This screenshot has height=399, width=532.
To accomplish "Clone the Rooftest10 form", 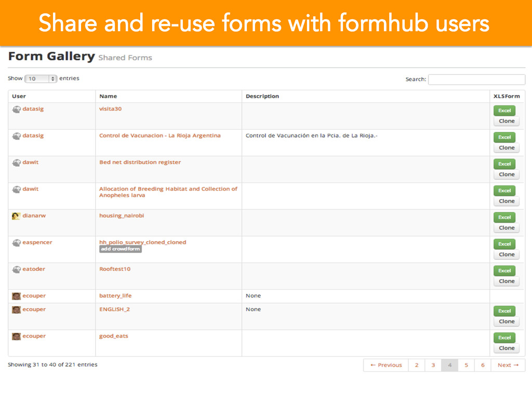I will [507, 281].
